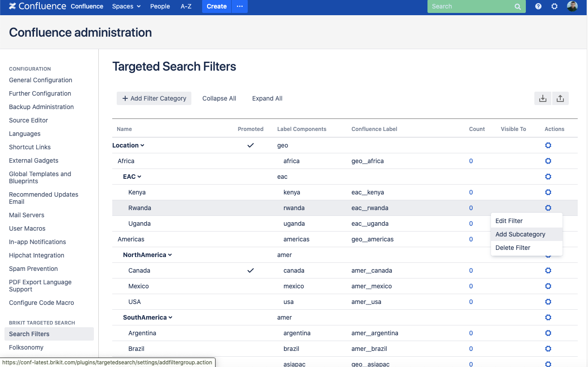Click the user avatar in the header

[572, 7]
